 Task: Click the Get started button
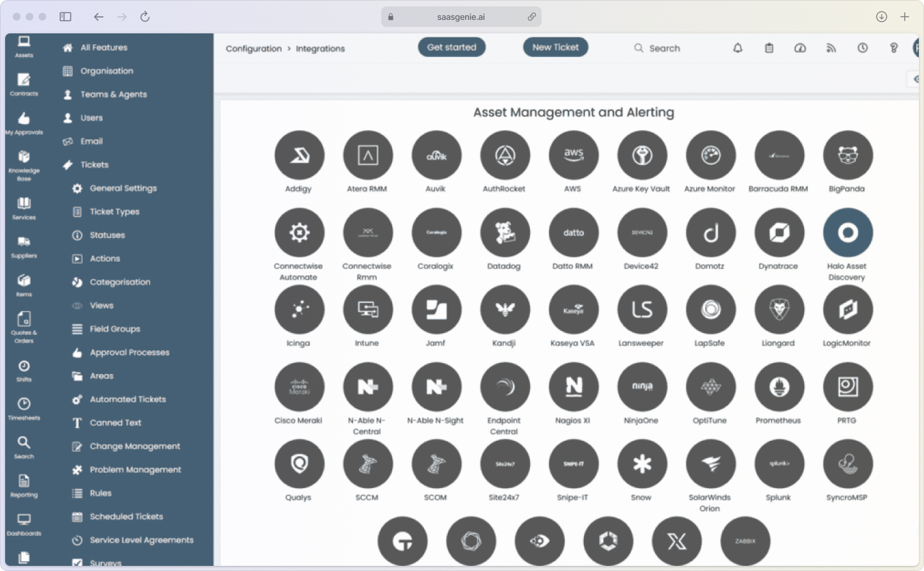click(x=452, y=46)
